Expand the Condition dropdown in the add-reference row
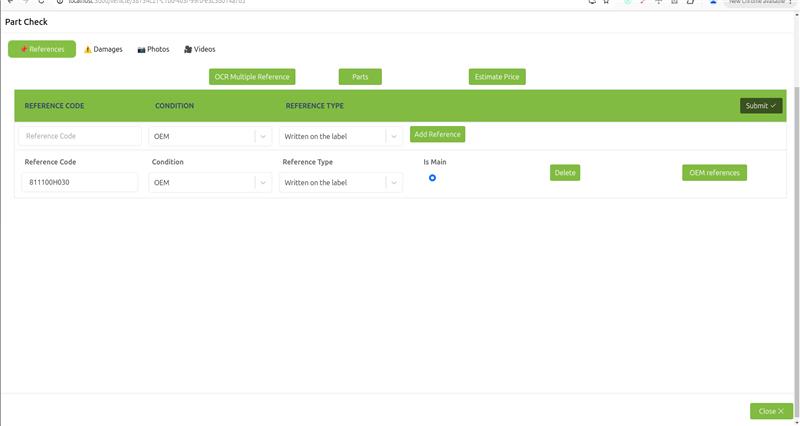 [262, 136]
